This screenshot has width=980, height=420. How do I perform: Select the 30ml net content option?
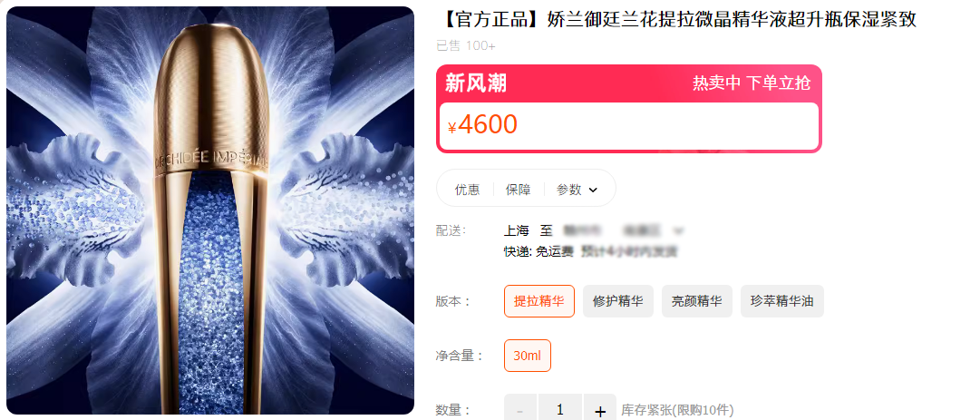coord(528,356)
